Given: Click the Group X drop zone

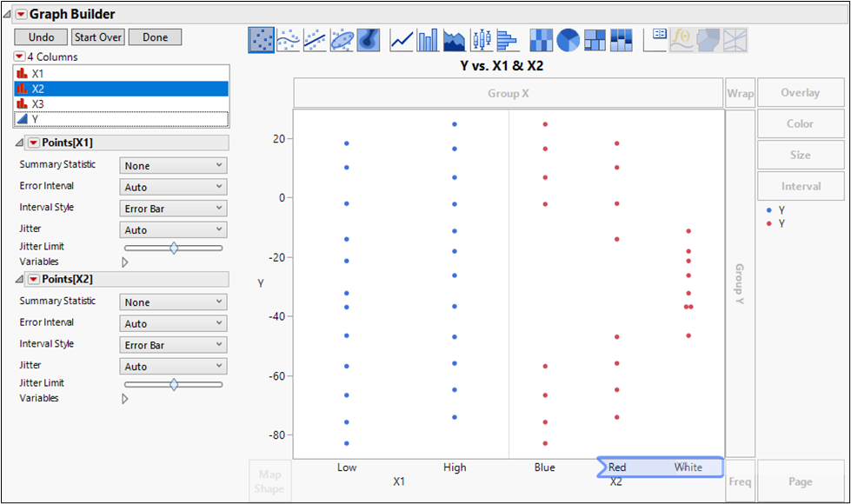Looking at the screenshot, I should (508, 93).
